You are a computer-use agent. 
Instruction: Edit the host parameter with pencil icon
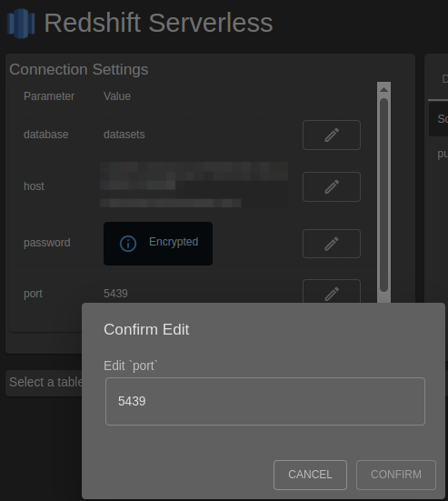pos(332,186)
